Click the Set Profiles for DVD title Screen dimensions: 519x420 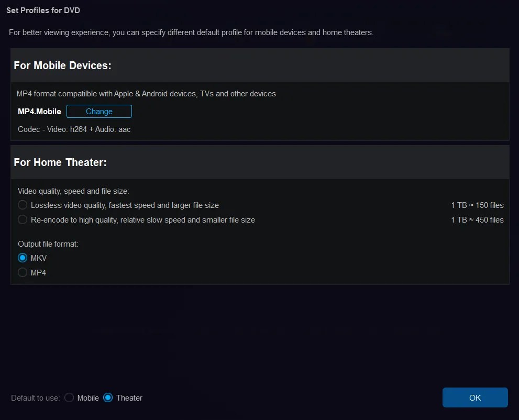tap(43, 10)
